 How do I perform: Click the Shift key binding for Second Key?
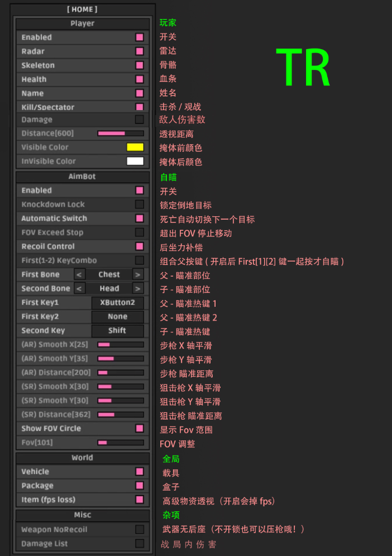click(x=118, y=330)
